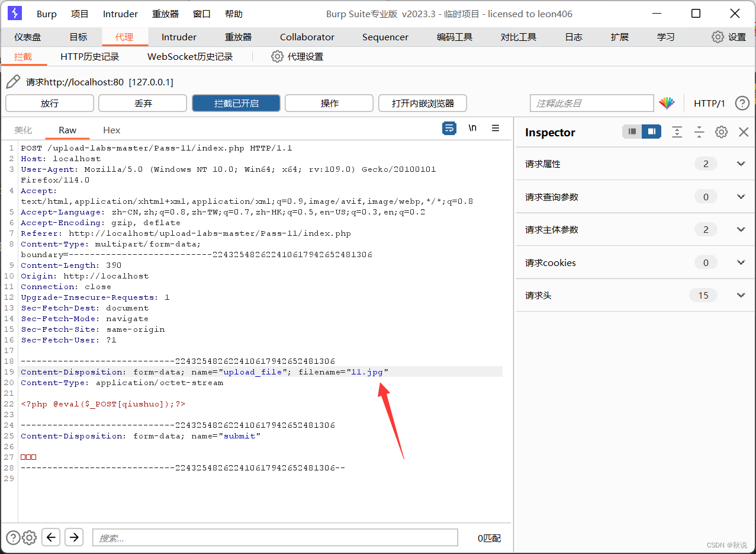
Task: Open 操作 action button
Action: [329, 103]
